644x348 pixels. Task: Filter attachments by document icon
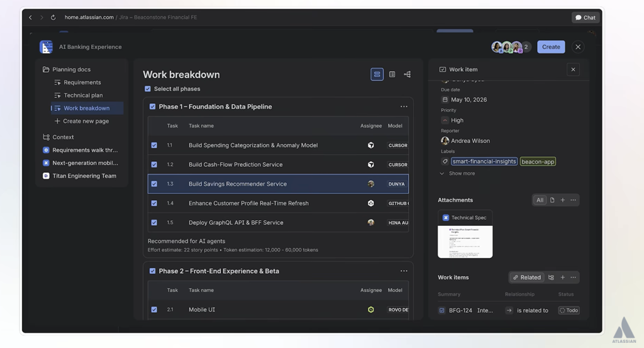[552, 200]
